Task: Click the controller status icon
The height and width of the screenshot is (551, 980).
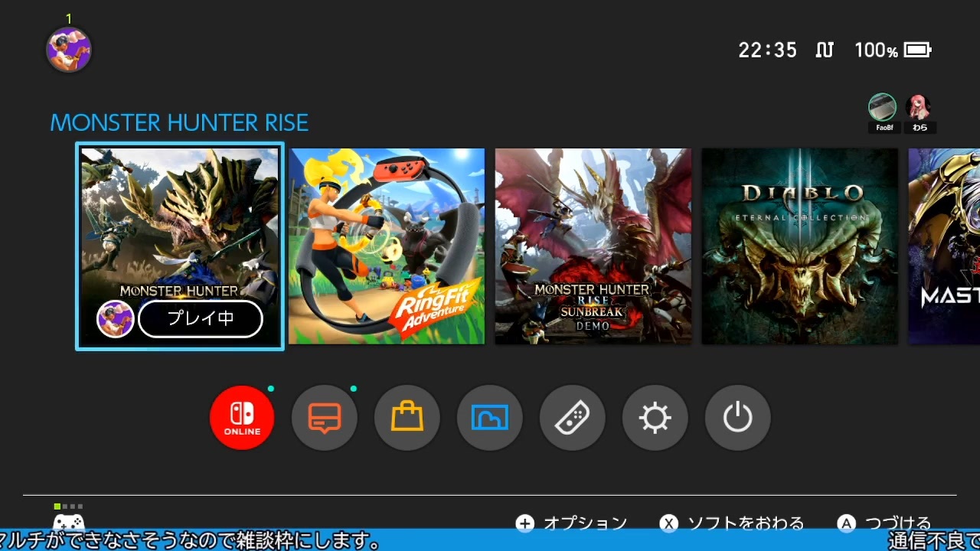Action: 68,522
